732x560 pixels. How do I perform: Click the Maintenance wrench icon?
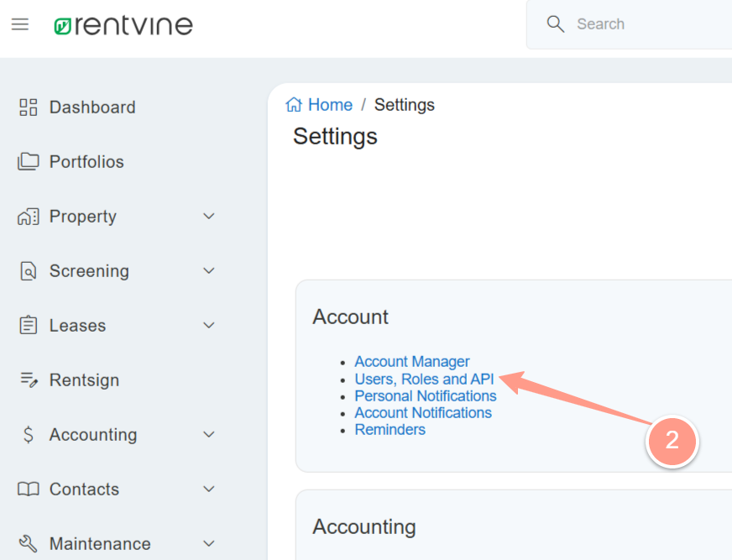click(29, 544)
